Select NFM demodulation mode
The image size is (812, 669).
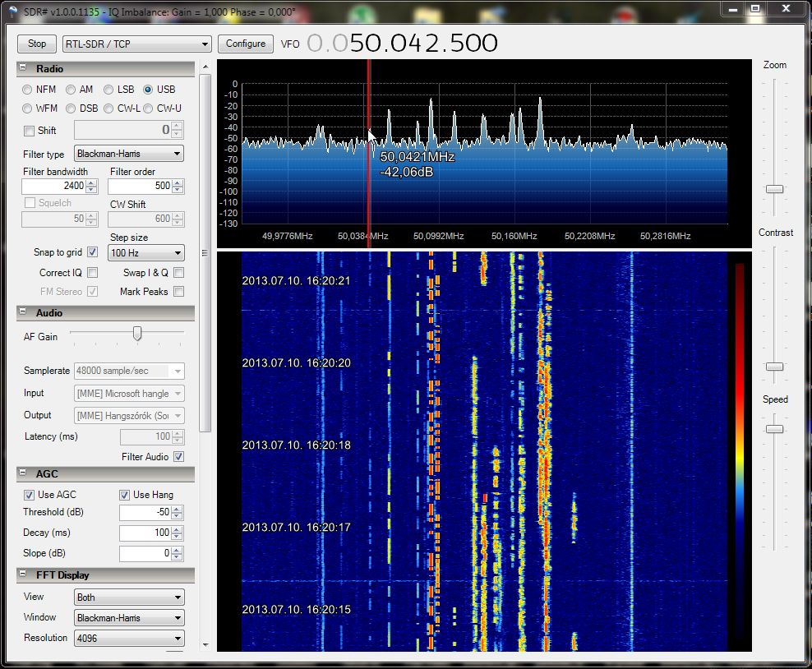tap(27, 90)
